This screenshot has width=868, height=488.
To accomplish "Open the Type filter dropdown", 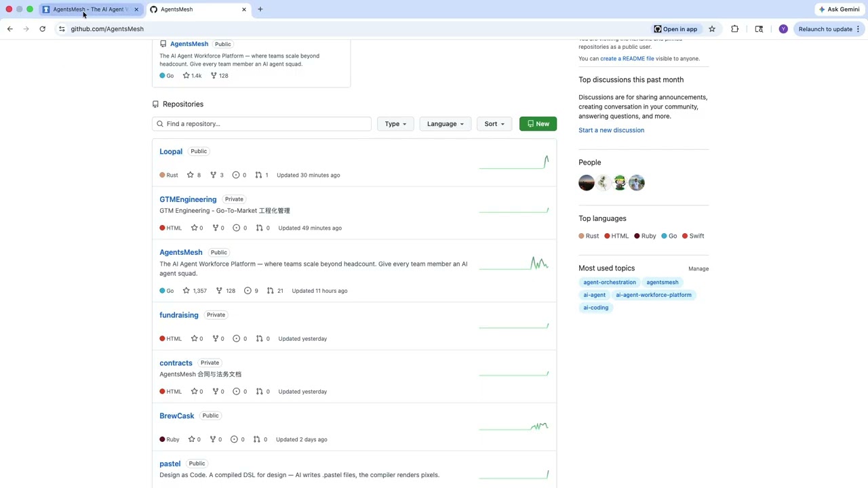I will tap(395, 124).
